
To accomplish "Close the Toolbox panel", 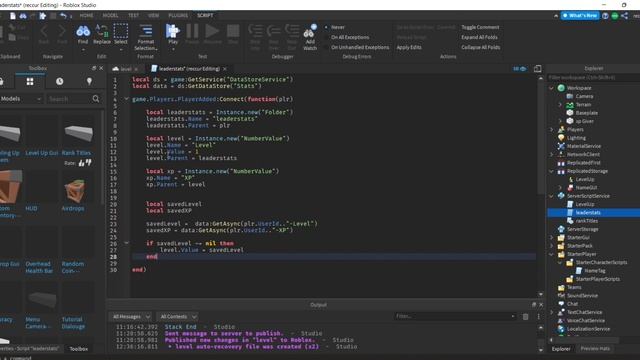I will click(101, 68).
